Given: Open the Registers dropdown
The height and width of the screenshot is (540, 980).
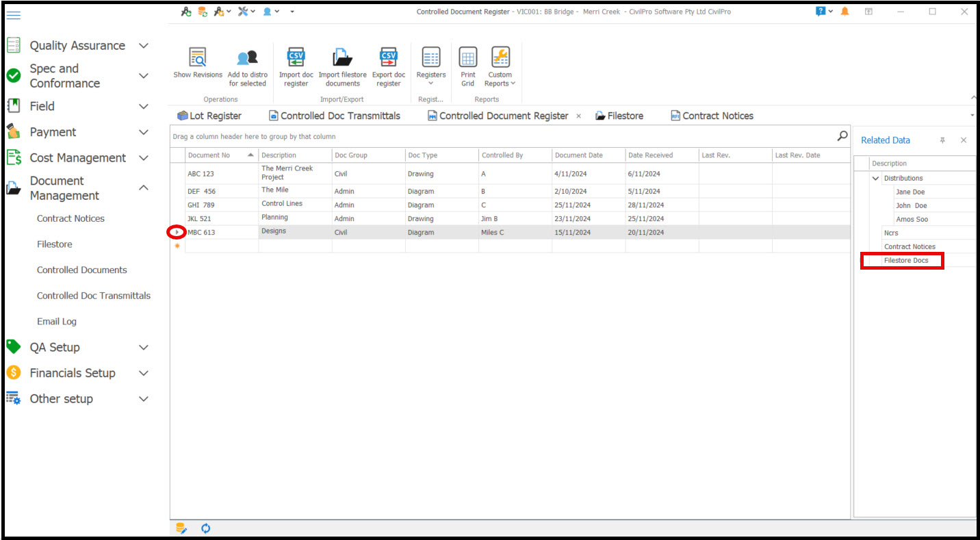Looking at the screenshot, I should [x=430, y=67].
